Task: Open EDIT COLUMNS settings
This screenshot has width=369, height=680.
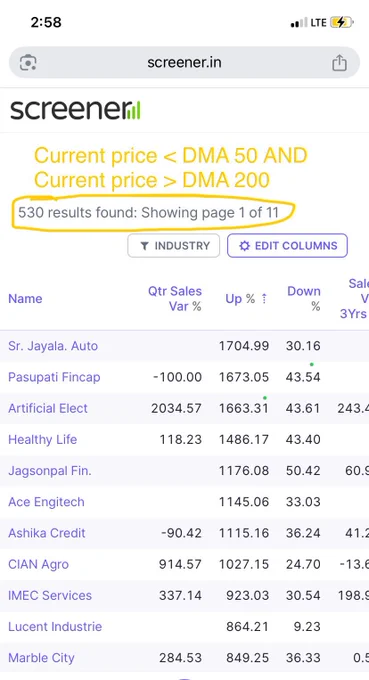Action: (x=287, y=246)
